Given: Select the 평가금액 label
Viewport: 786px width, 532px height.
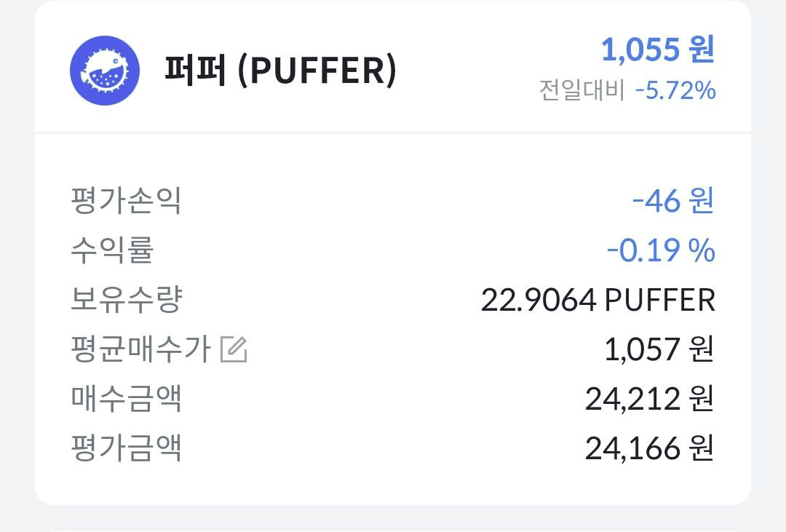Looking at the screenshot, I should (x=126, y=448).
